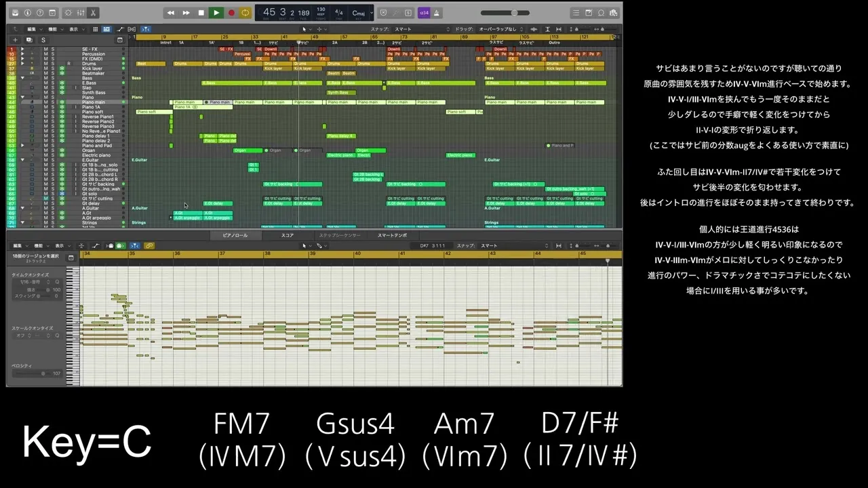
Task: Switch to the スマートテンポ tab
Action: 392,235
